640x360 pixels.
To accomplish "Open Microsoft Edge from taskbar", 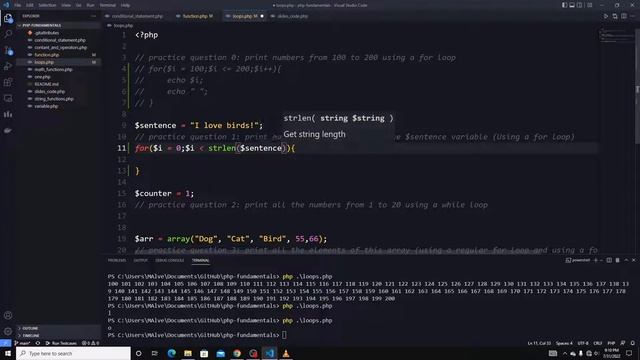I will click(171, 353).
